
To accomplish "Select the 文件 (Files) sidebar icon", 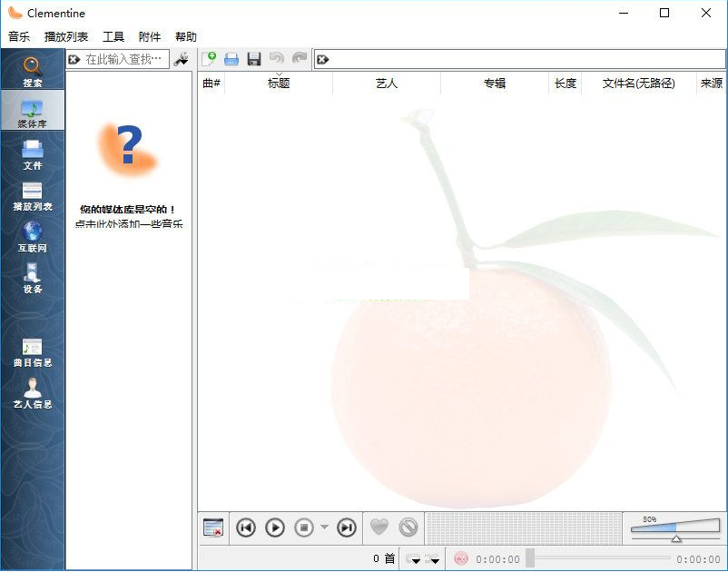I will click(x=33, y=154).
